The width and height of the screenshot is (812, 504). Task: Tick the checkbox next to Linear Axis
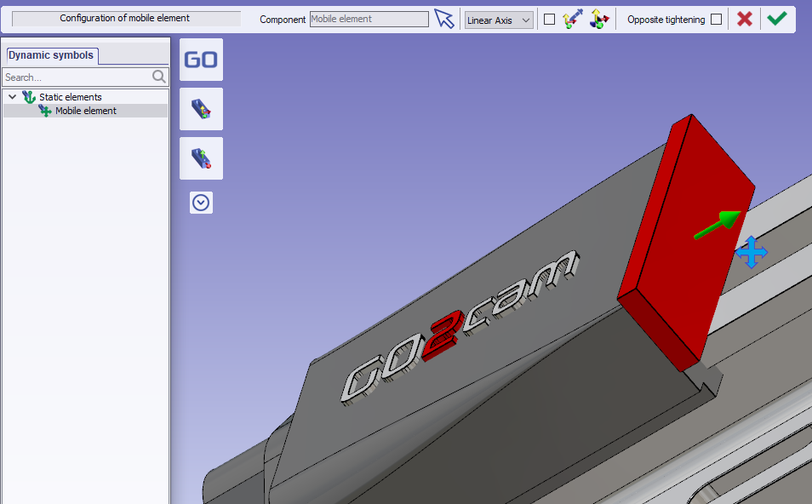(x=549, y=20)
